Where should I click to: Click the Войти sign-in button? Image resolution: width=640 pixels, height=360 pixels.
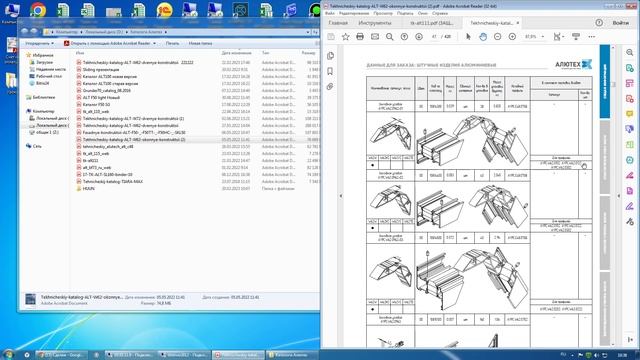620,23
